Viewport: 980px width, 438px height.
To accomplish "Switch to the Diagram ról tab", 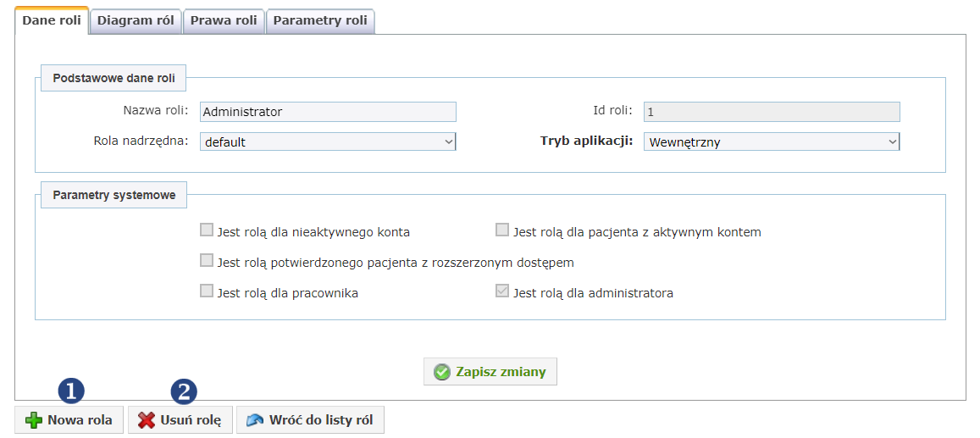I will [136, 20].
